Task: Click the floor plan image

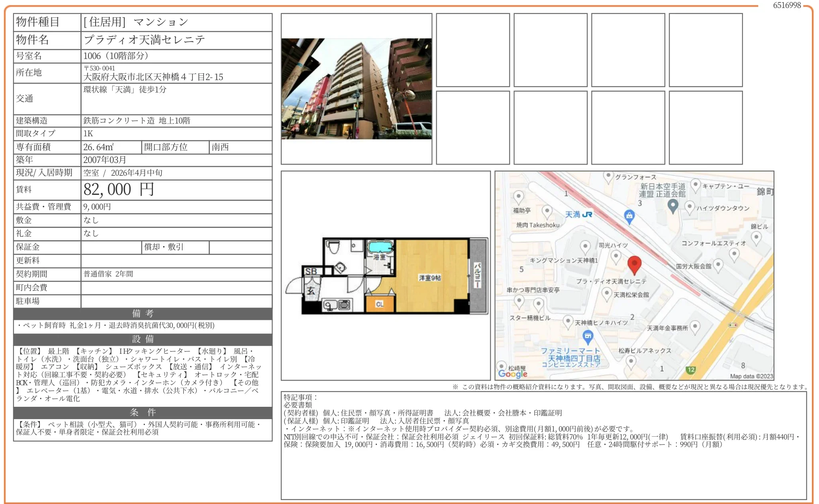Action: click(386, 276)
